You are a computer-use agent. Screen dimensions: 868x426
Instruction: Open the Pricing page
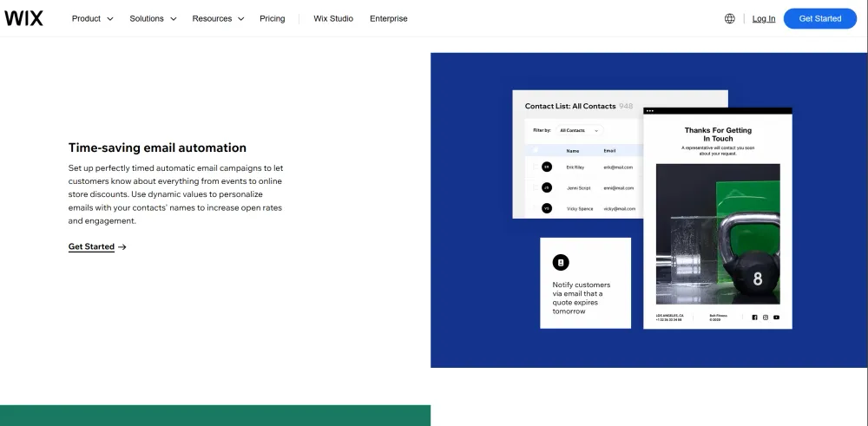click(273, 18)
